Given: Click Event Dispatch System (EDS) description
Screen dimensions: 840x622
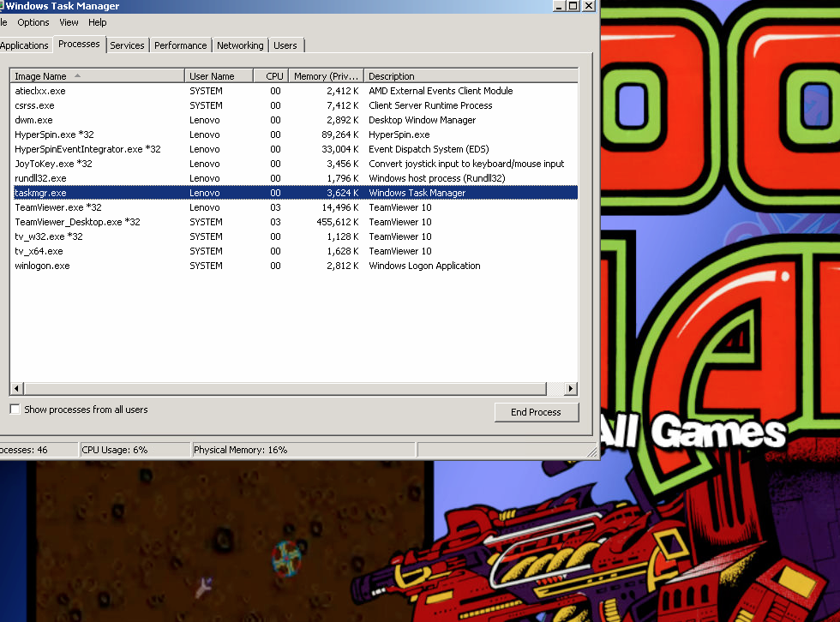Looking at the screenshot, I should tap(429, 149).
